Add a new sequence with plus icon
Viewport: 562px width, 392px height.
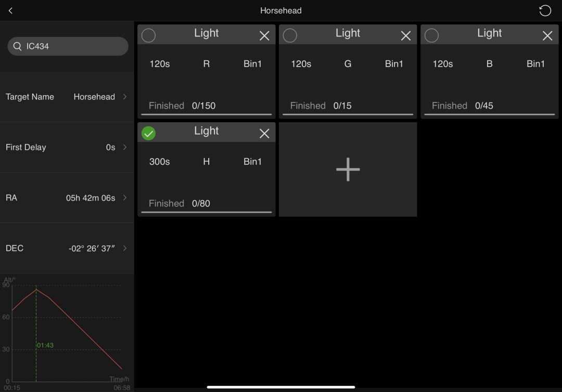pos(348,169)
